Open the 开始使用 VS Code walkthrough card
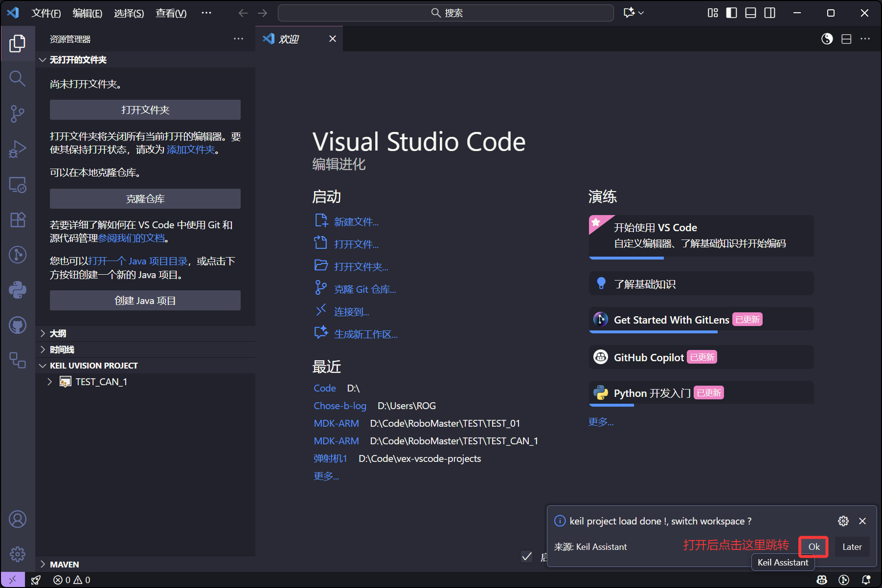The width and height of the screenshot is (882, 588). [701, 236]
